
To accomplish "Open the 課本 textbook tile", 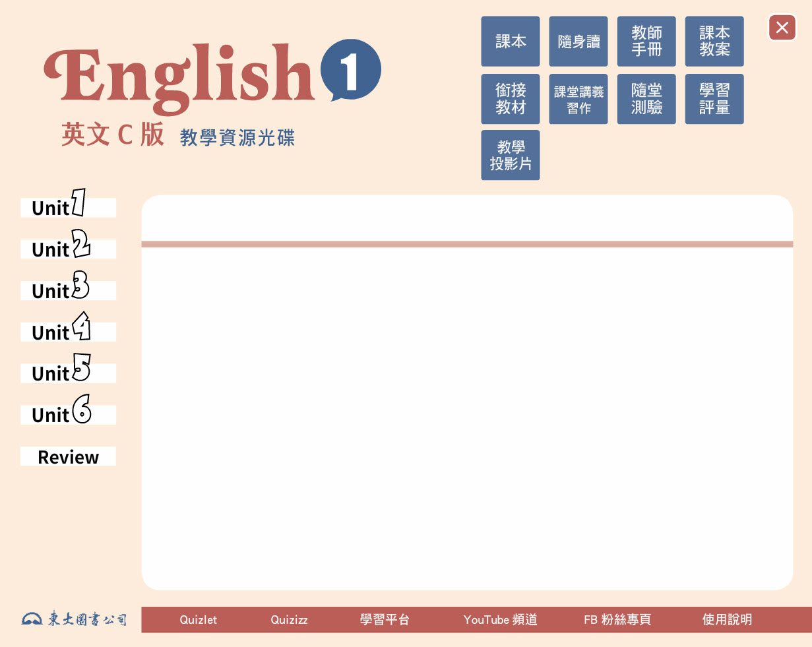I will [x=510, y=42].
